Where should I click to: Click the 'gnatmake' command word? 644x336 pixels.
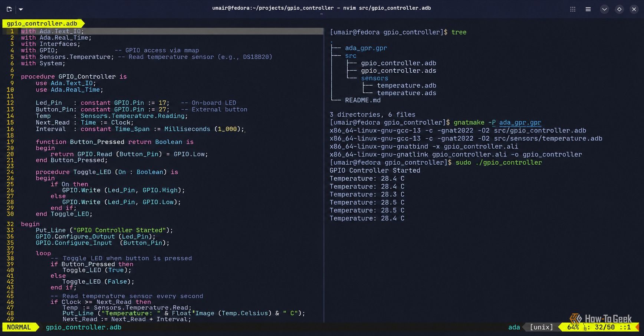469,122
